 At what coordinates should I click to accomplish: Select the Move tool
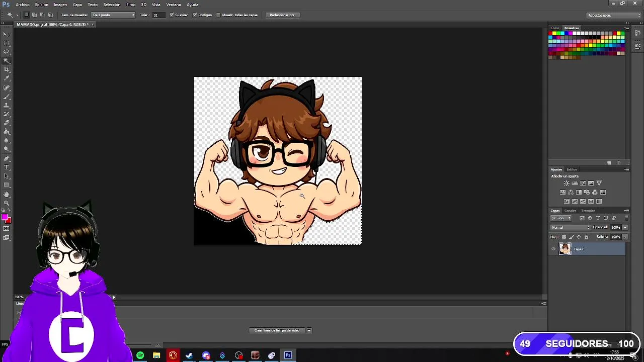pos(7,34)
